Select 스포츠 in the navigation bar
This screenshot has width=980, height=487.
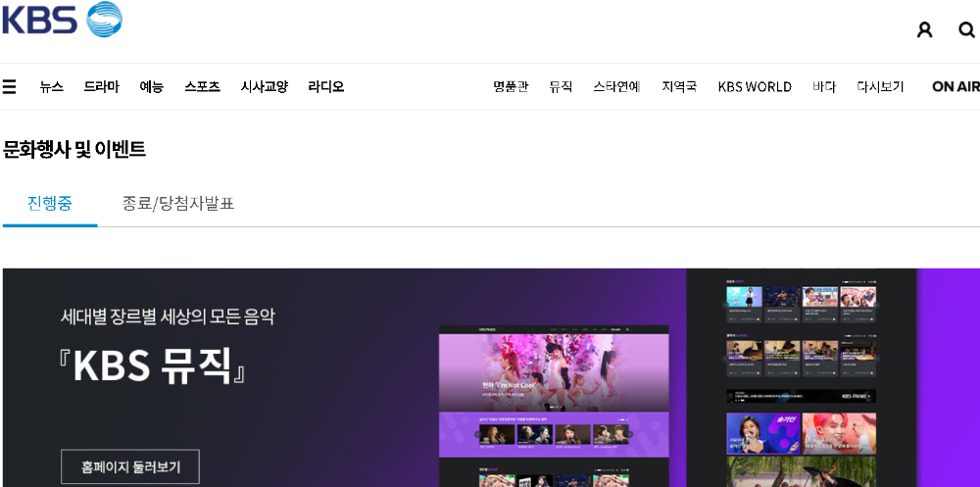tap(202, 87)
